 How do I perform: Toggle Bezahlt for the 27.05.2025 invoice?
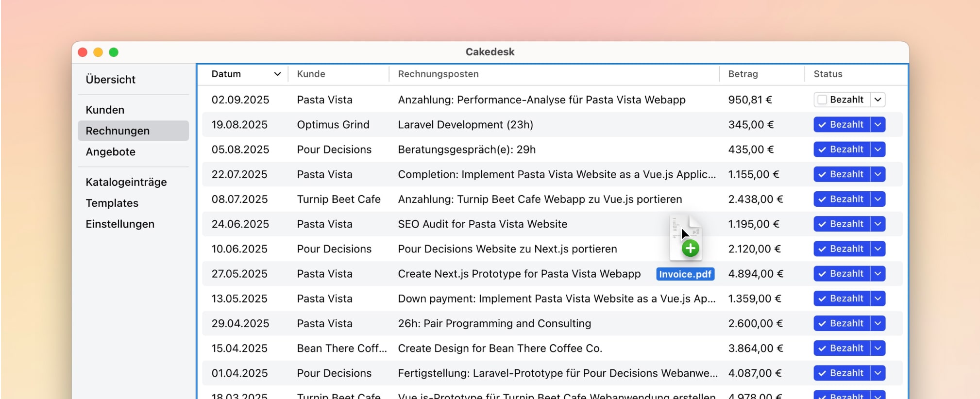point(842,274)
